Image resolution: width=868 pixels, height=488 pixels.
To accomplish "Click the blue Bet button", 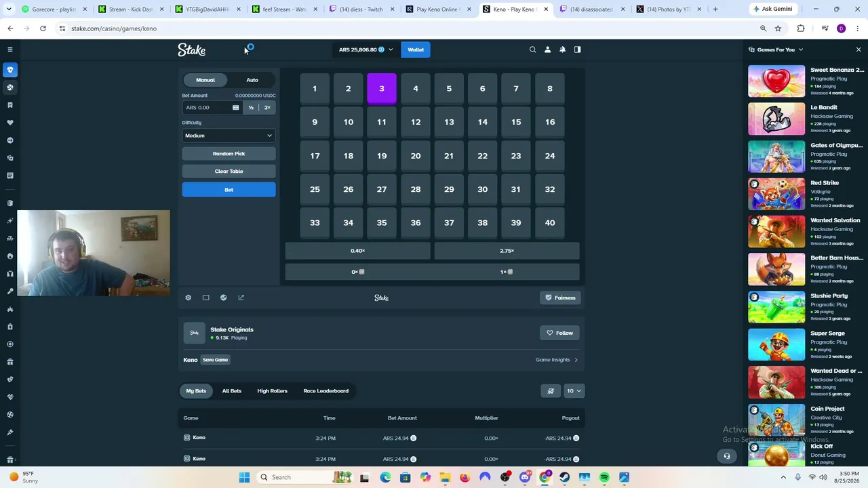I will [x=229, y=190].
